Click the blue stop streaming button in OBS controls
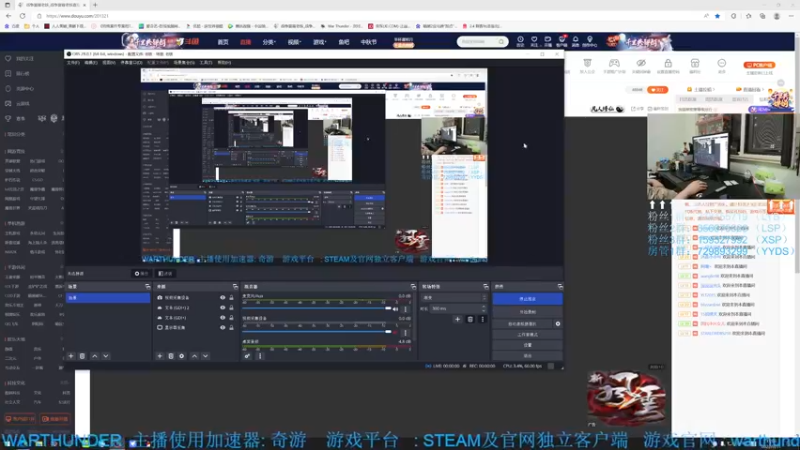Image resolution: width=800 pixels, height=450 pixels. 528,299
